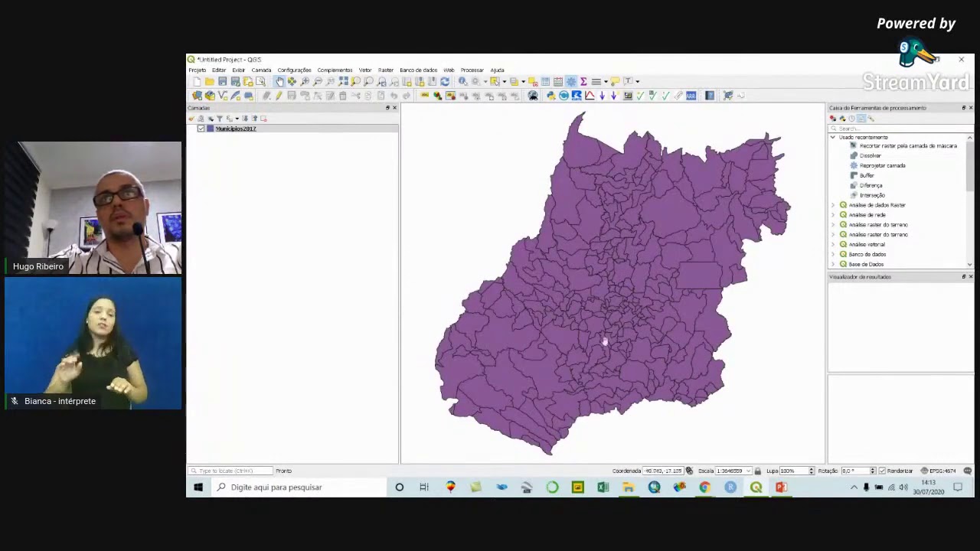Remove layer icon in Camadas panel
This screenshot has height=551, width=980.
(263, 119)
